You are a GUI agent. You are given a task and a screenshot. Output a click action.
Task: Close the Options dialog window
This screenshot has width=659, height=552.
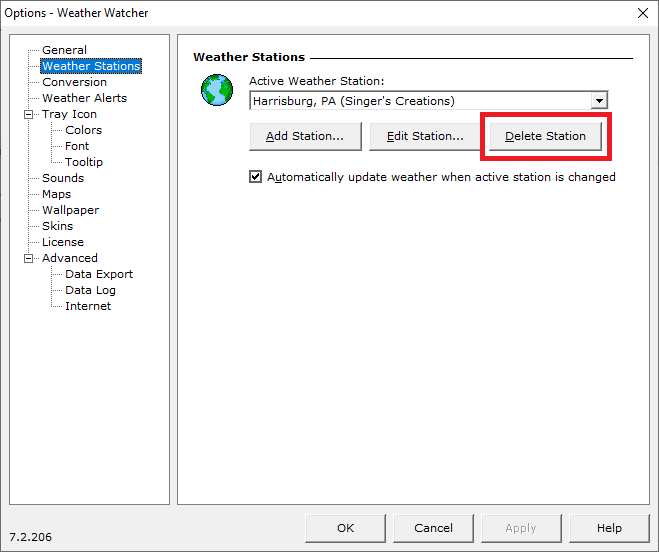[641, 13]
